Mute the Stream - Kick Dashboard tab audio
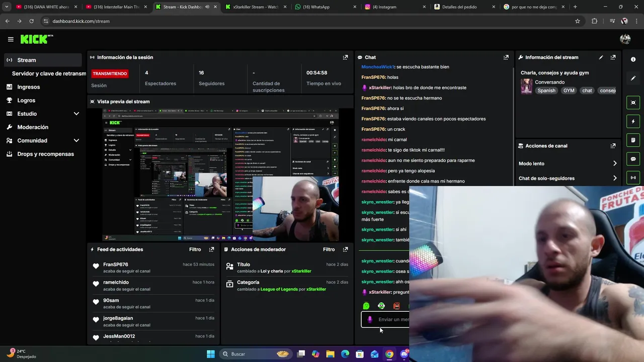 pyautogui.click(x=207, y=7)
